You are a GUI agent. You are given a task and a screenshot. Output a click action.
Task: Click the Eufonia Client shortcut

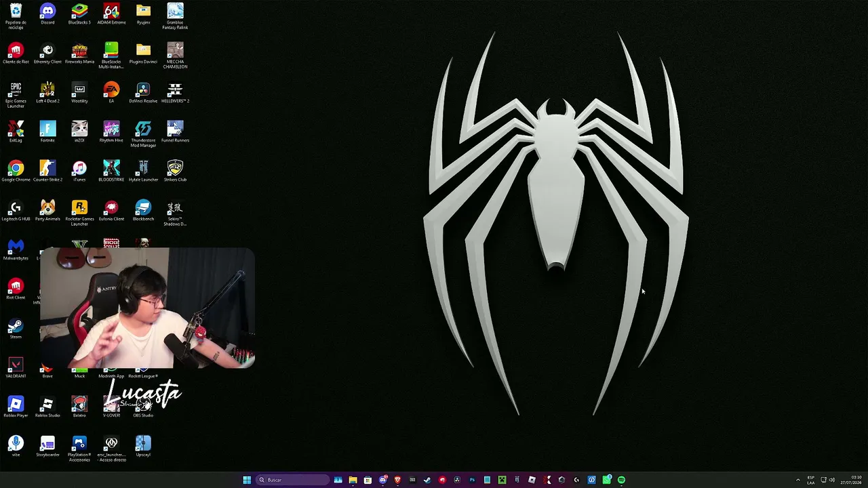click(x=111, y=211)
